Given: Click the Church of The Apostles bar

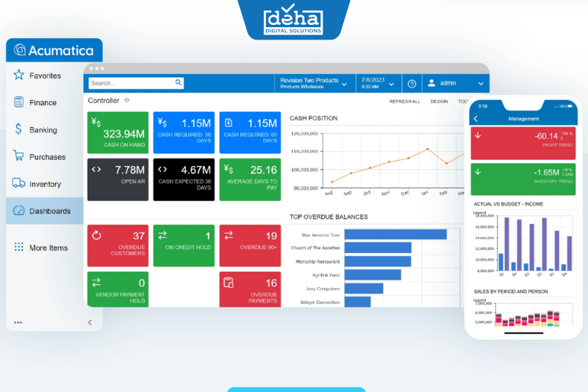Looking at the screenshot, I should tap(378, 247).
